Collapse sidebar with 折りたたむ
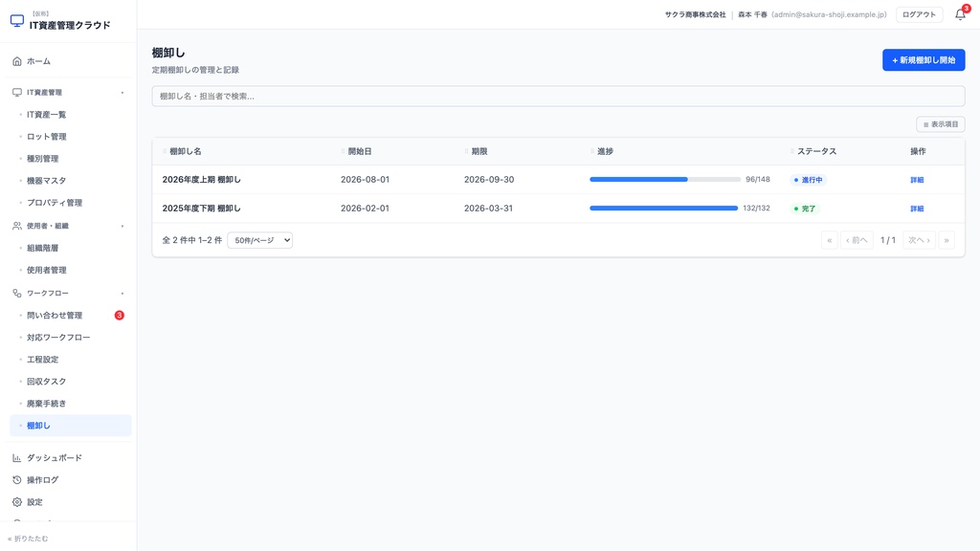Screen dimensions: 980x551 click(28, 539)
